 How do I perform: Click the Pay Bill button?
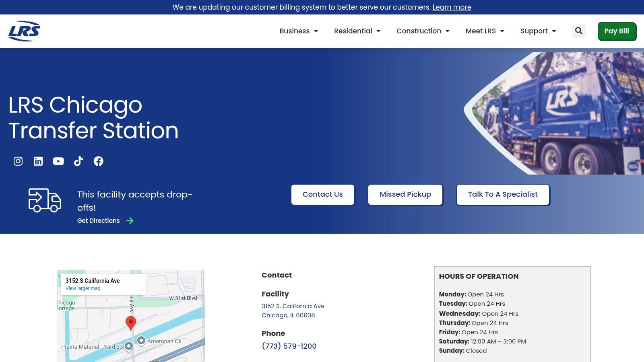(617, 31)
